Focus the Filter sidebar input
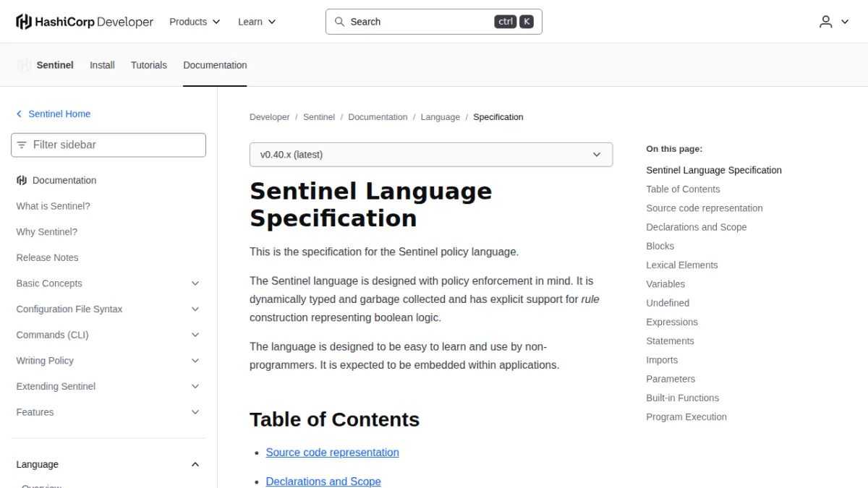Viewport: 868px width, 488px height. click(109, 145)
